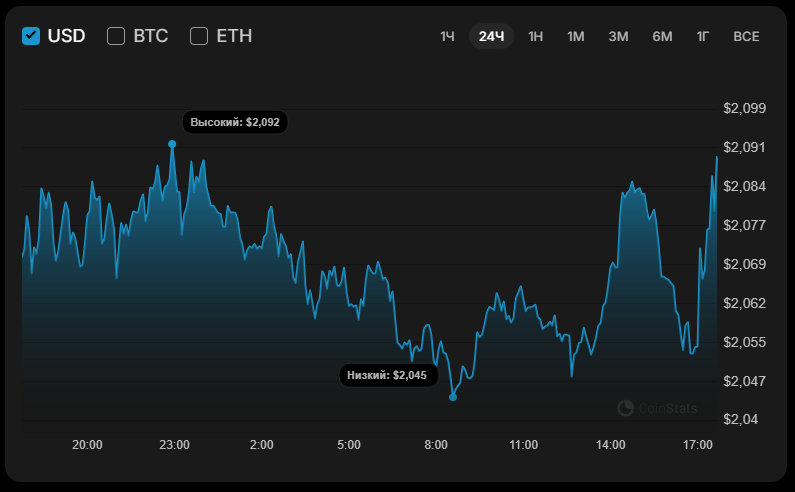The height and width of the screenshot is (492, 795).
Task: Switch to the 1Н time range
Action: pyautogui.click(x=536, y=37)
